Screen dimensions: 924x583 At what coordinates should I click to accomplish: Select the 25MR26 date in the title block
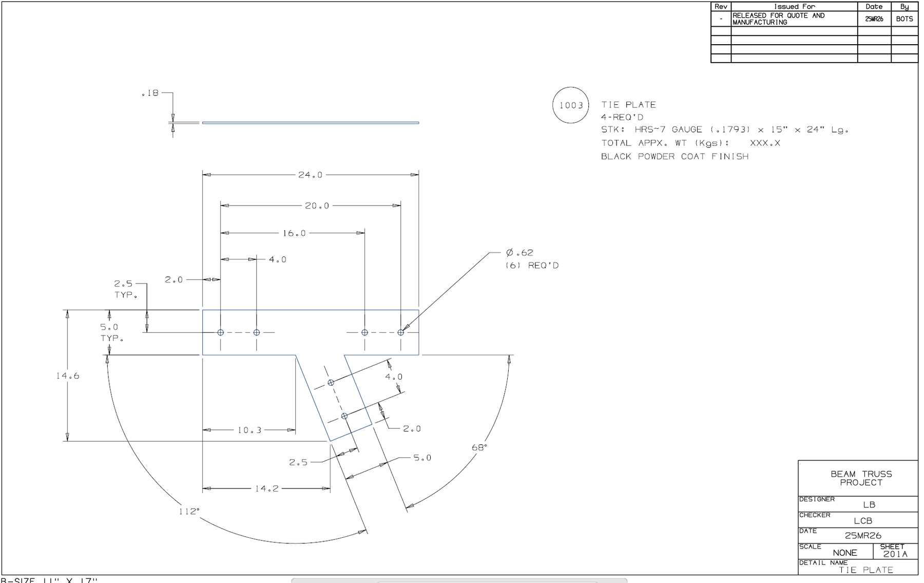coord(863,536)
